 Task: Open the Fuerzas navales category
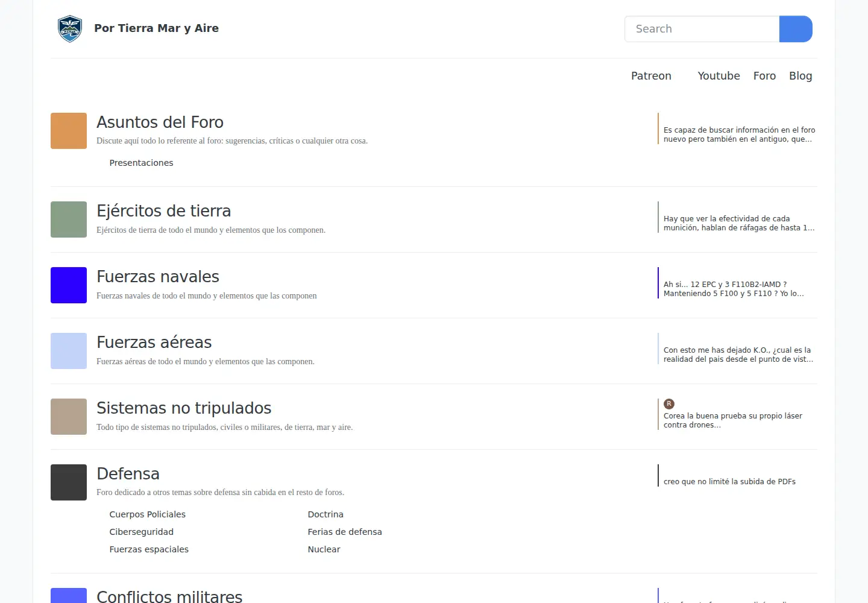158,277
